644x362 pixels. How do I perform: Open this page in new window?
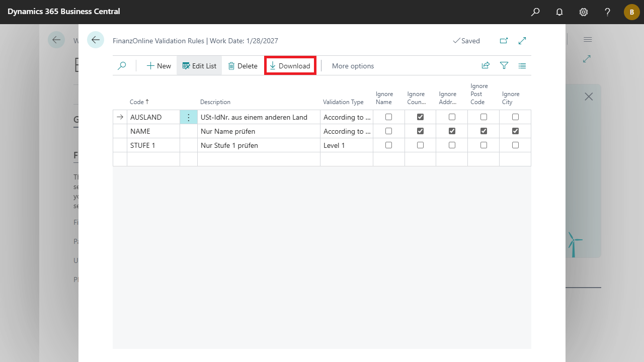(504, 41)
